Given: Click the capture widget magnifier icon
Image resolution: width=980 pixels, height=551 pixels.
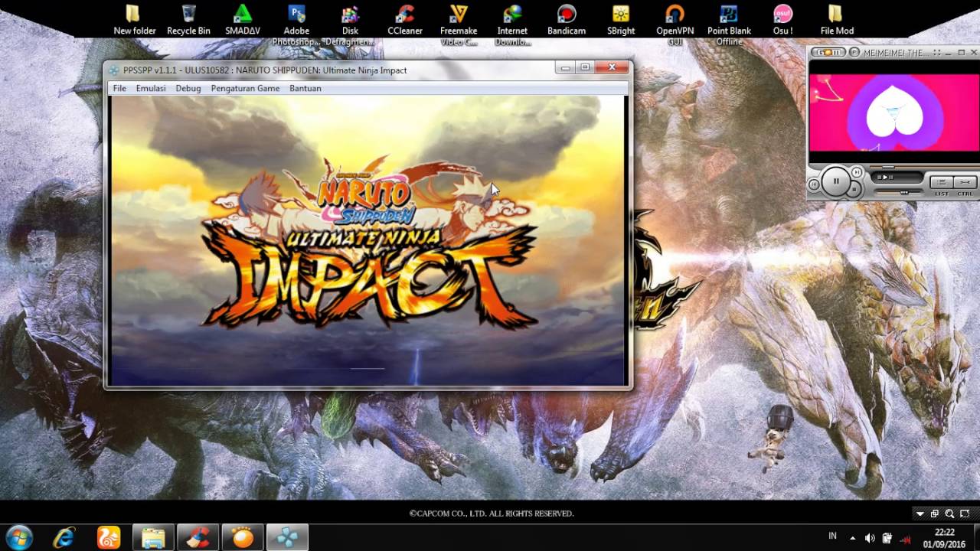Looking at the screenshot, I should pyautogui.click(x=949, y=514).
